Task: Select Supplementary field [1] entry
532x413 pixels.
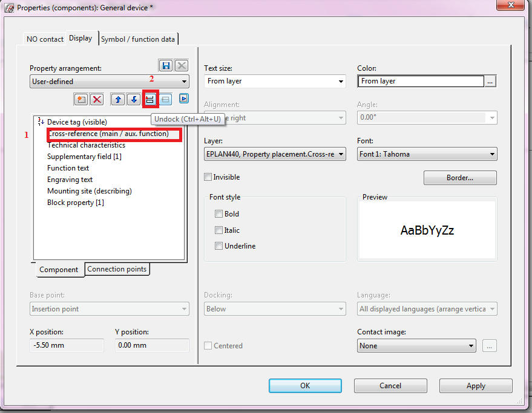Action: [x=84, y=157]
